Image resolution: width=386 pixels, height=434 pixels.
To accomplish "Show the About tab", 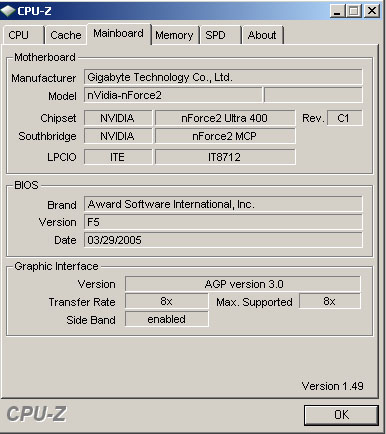I will point(262,35).
